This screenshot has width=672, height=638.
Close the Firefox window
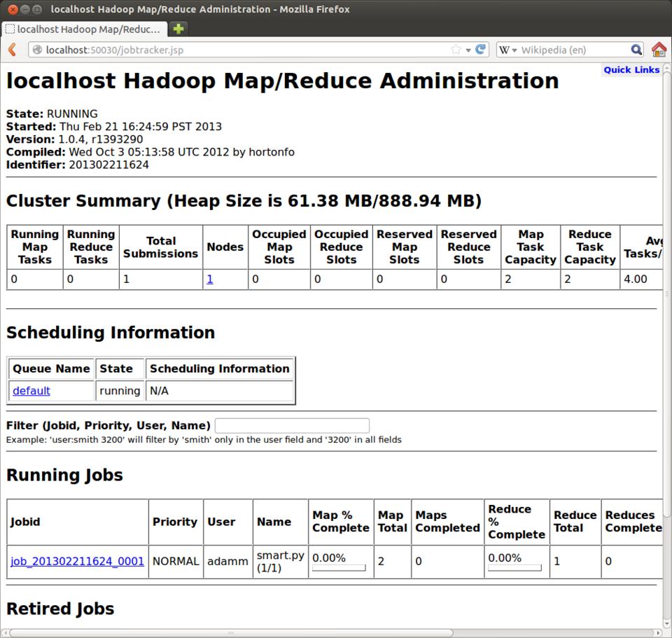click(x=13, y=10)
